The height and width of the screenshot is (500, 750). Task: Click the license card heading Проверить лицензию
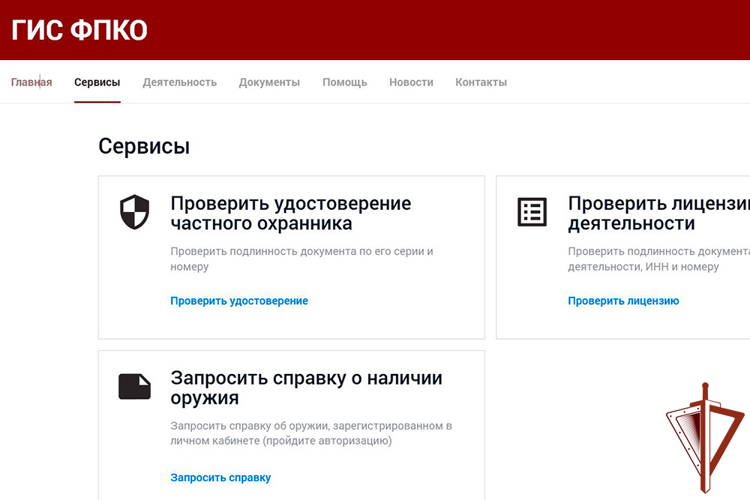click(659, 213)
